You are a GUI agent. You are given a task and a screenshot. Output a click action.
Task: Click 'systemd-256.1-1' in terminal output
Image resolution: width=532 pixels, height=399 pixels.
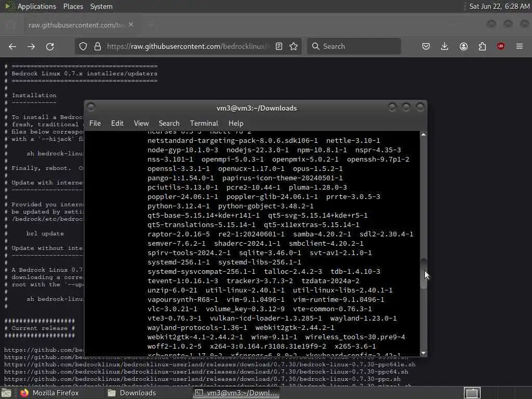pos(179,262)
